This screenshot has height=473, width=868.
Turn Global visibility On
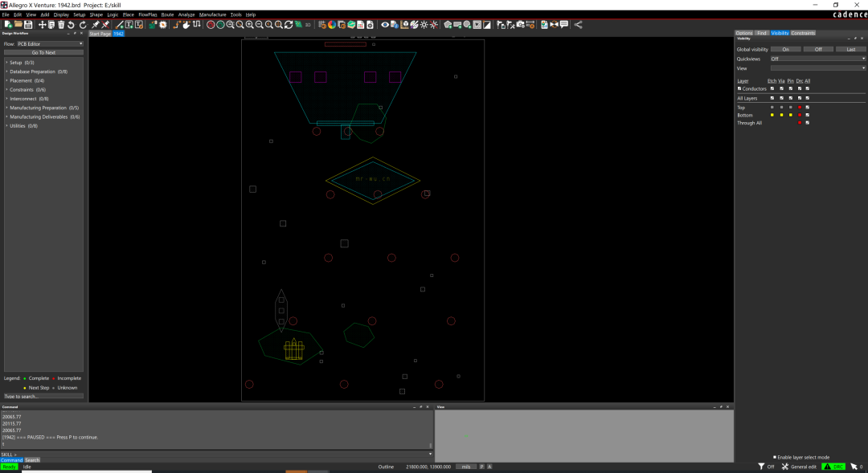[785, 49]
